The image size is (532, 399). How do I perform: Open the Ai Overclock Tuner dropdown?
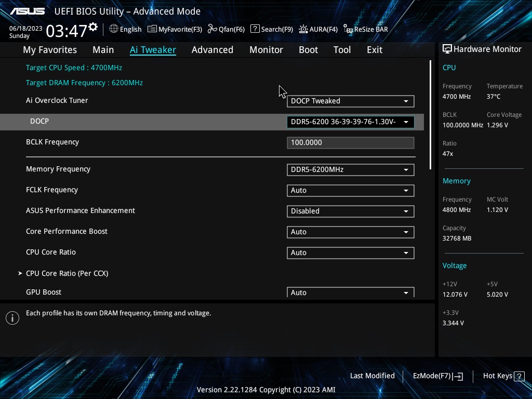(350, 101)
